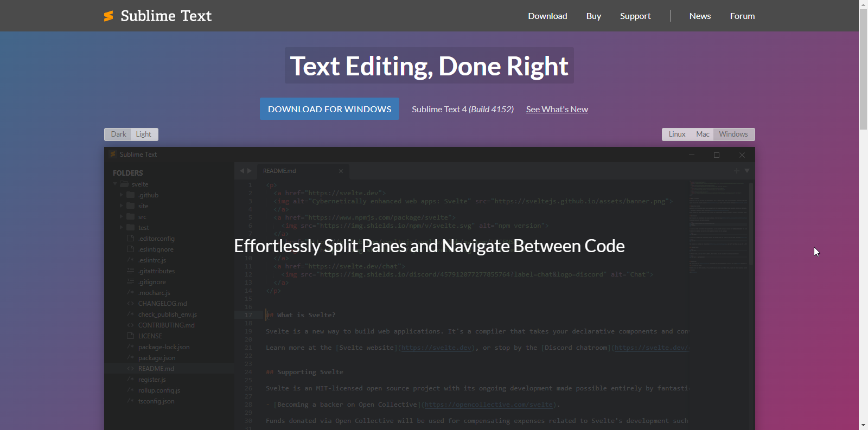Click the previous tab arrow
This screenshot has height=430, width=868.
click(x=242, y=171)
